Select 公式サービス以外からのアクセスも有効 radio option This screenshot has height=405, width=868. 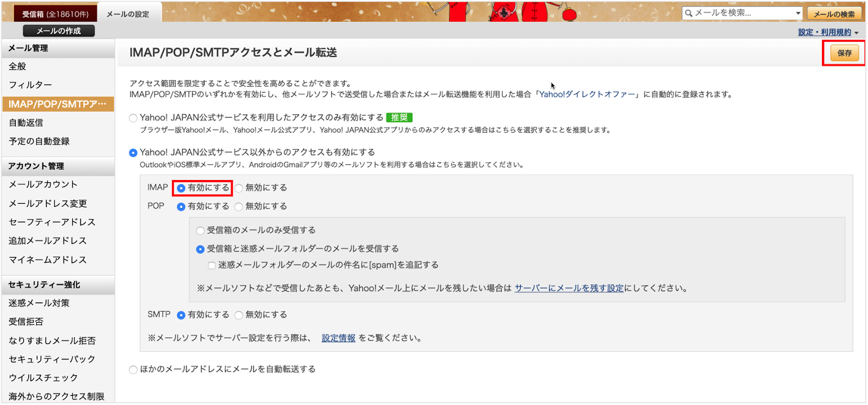coord(133,153)
